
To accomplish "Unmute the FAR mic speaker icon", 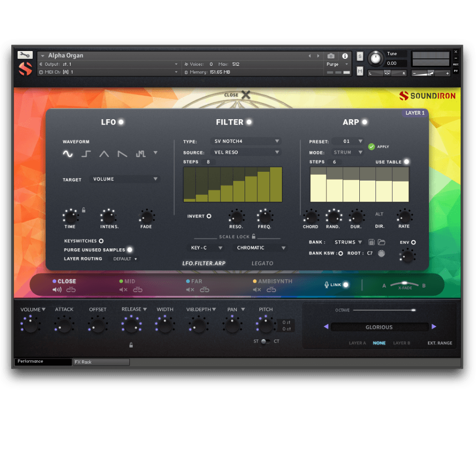I will [190, 290].
